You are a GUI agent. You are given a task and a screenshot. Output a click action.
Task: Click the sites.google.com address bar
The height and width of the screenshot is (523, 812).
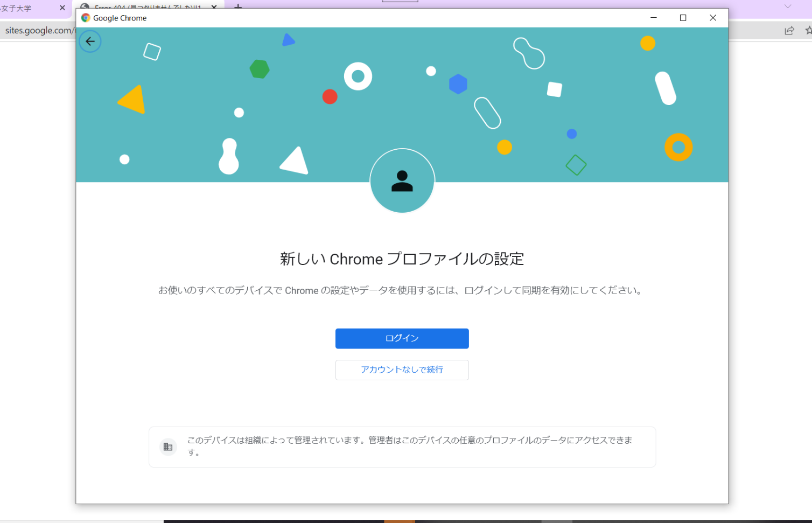(38, 31)
